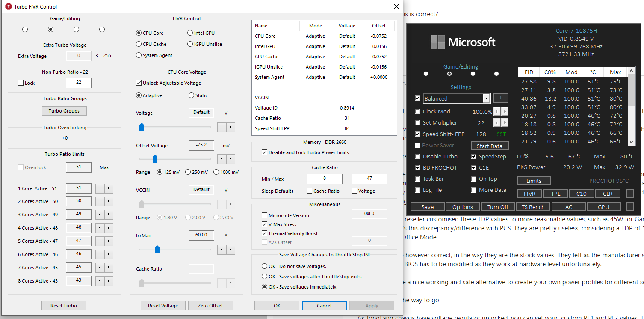Close the Turbo FIVR Control window
The width and height of the screenshot is (644, 319).
(396, 6)
